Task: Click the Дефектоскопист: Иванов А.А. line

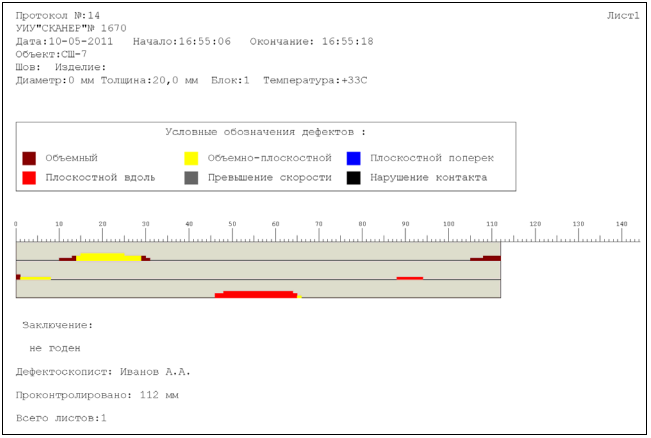Action: tap(103, 371)
